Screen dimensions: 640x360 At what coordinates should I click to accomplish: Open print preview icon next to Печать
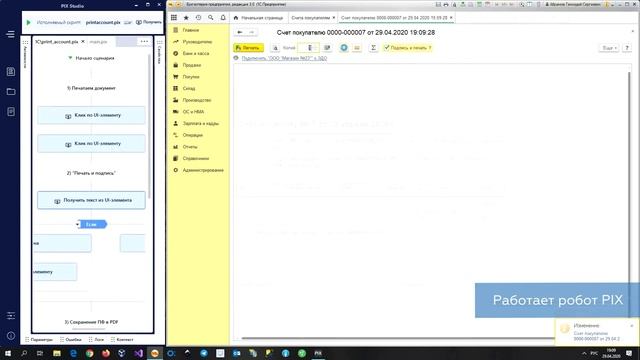click(x=275, y=48)
